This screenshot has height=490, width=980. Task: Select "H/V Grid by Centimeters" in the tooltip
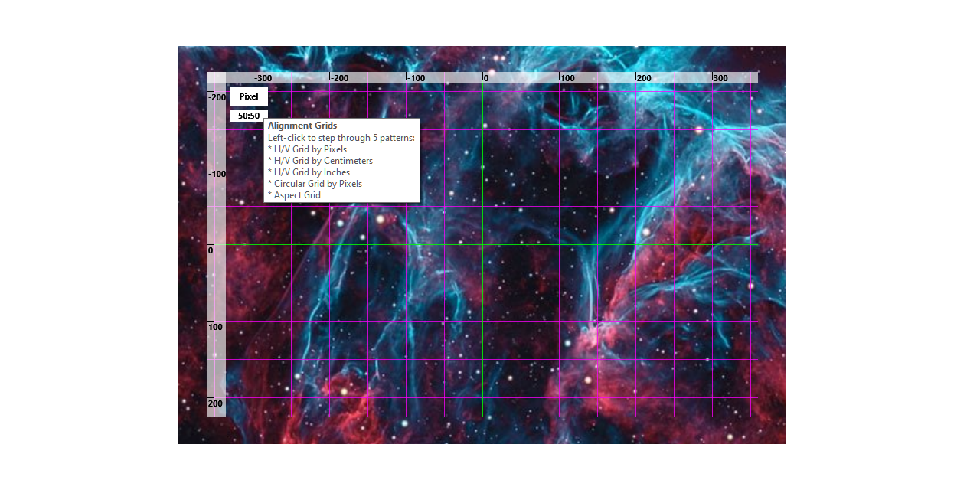pos(320,160)
